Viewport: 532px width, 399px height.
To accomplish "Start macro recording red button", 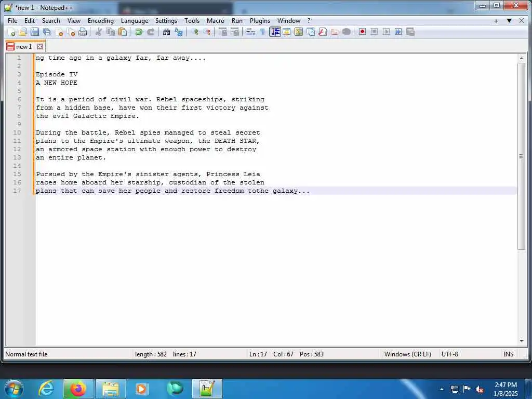I will click(362, 32).
